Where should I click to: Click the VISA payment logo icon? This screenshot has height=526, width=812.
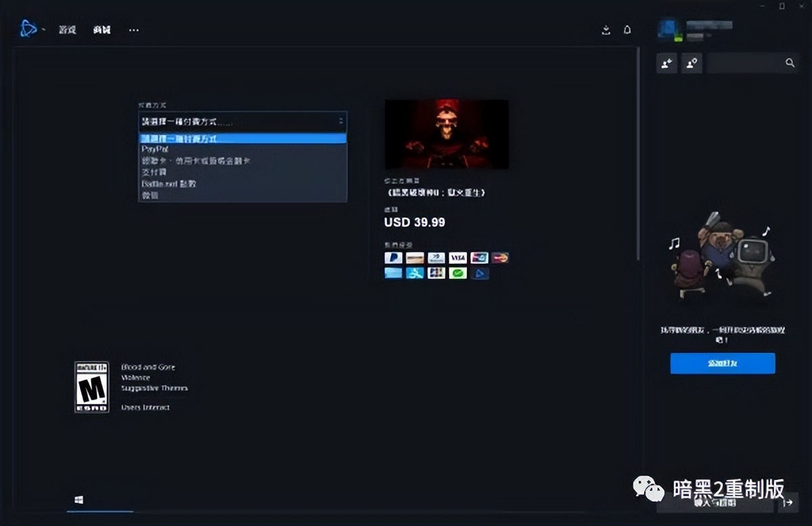tap(457, 258)
